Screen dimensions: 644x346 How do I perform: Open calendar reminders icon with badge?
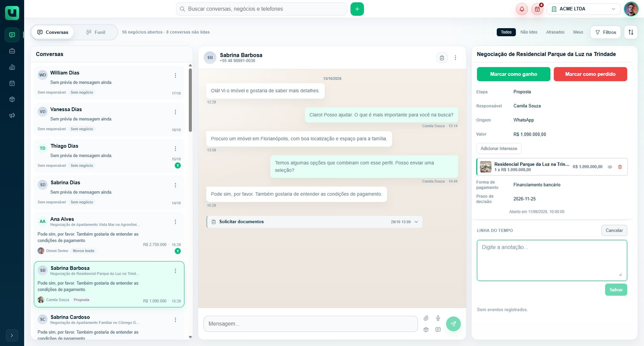coord(537,9)
